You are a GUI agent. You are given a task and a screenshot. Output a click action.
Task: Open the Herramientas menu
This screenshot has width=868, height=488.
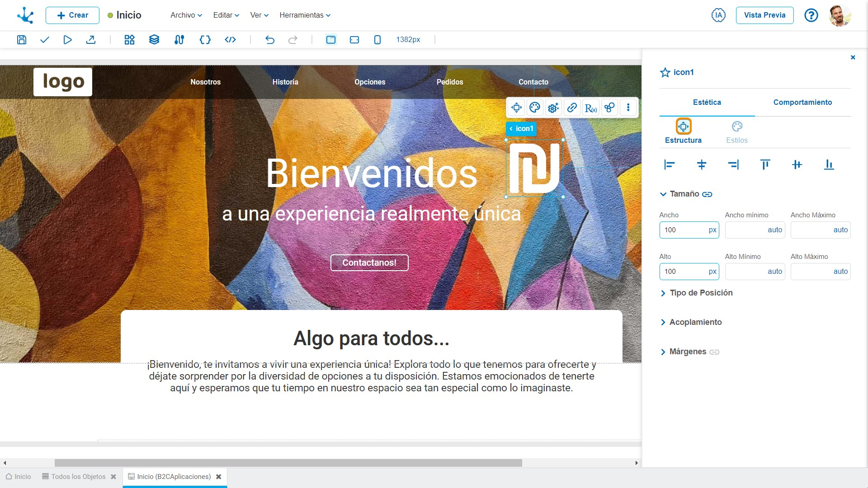click(305, 15)
